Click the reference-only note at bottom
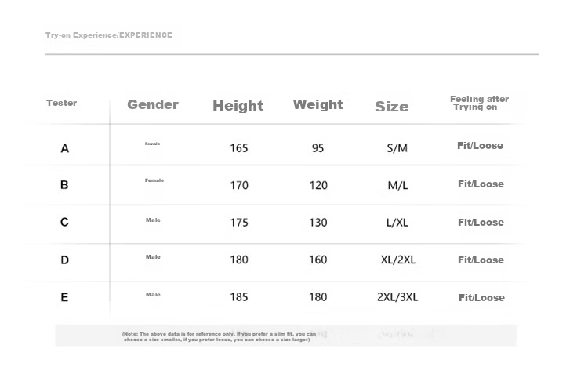Viewport: 588px width, 367px height. [219, 336]
